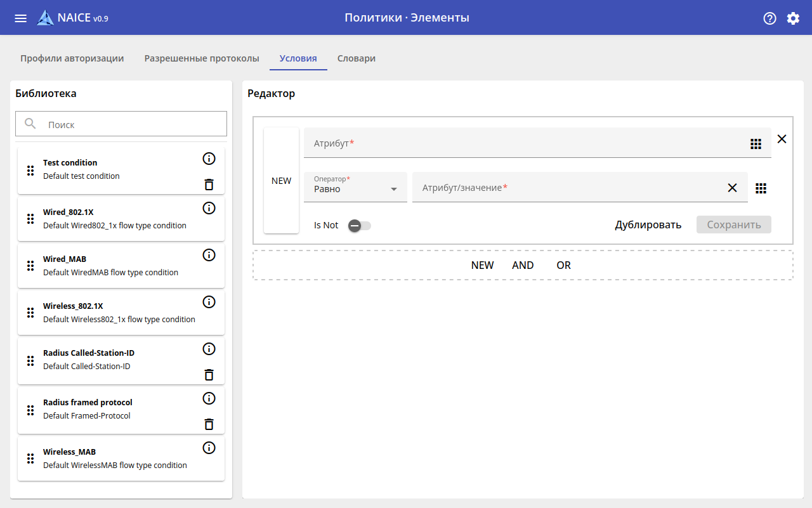Click the Дублировать button

point(648,225)
